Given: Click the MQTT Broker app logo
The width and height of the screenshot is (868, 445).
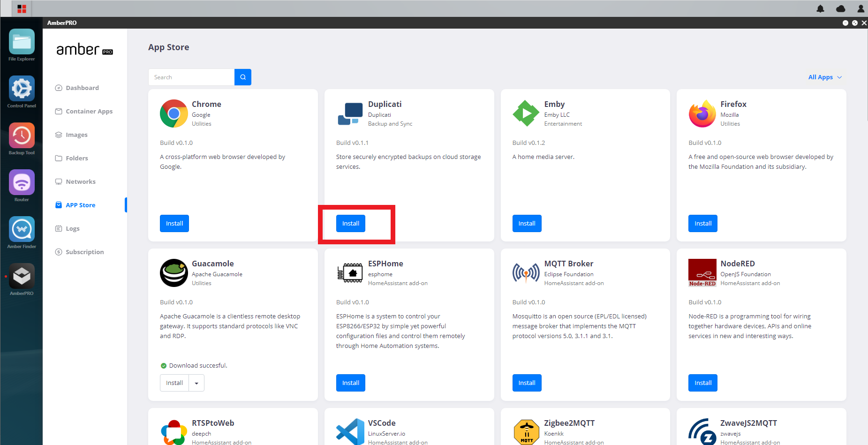Looking at the screenshot, I should [x=526, y=273].
